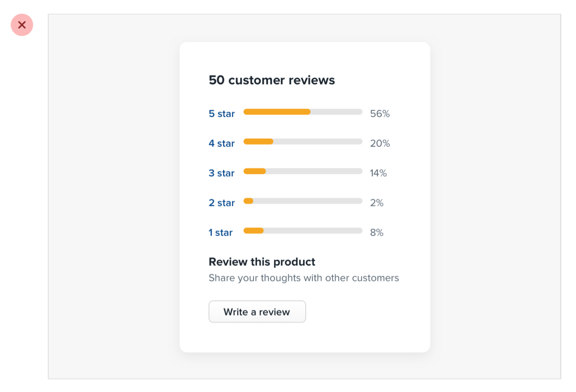Click the "Review this product" heading
This screenshot has width=576, height=392.
tap(262, 262)
